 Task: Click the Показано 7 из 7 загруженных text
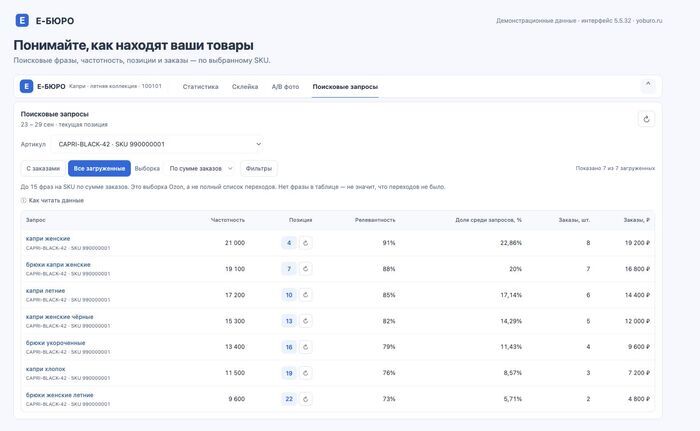(x=615, y=168)
